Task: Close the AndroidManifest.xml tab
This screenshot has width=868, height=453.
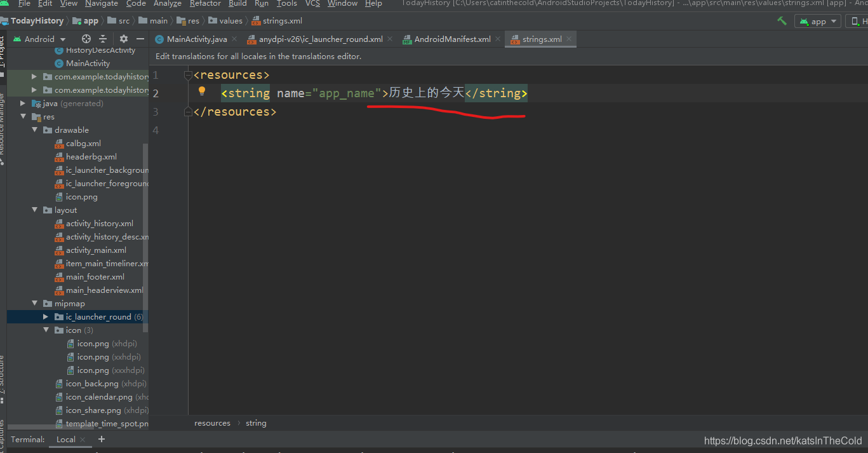Action: click(498, 39)
